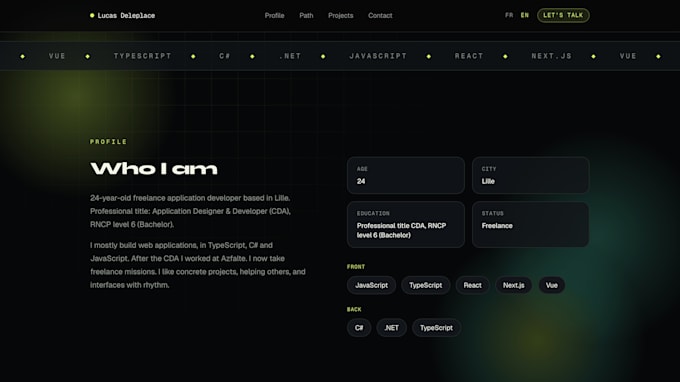Click the React skill tag
This screenshot has width=680, height=382.
tap(472, 285)
